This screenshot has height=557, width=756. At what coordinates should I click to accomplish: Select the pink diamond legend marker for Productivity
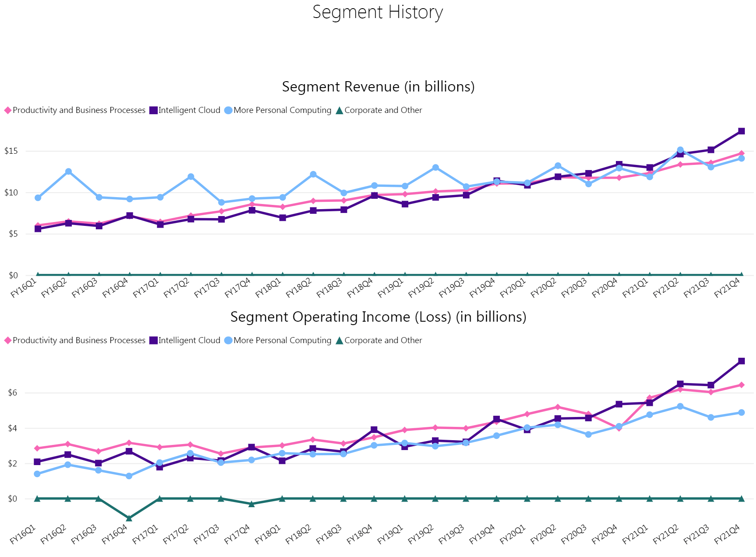click(8, 110)
